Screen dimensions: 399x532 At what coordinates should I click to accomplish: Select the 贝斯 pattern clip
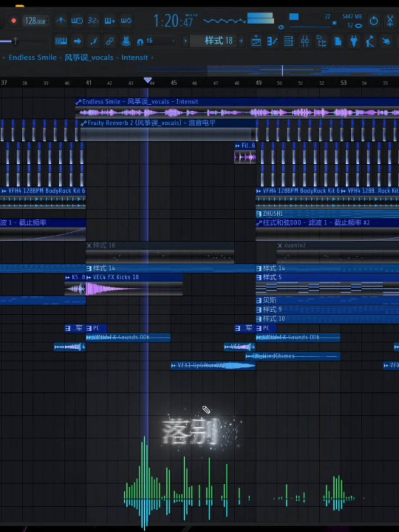click(x=327, y=300)
